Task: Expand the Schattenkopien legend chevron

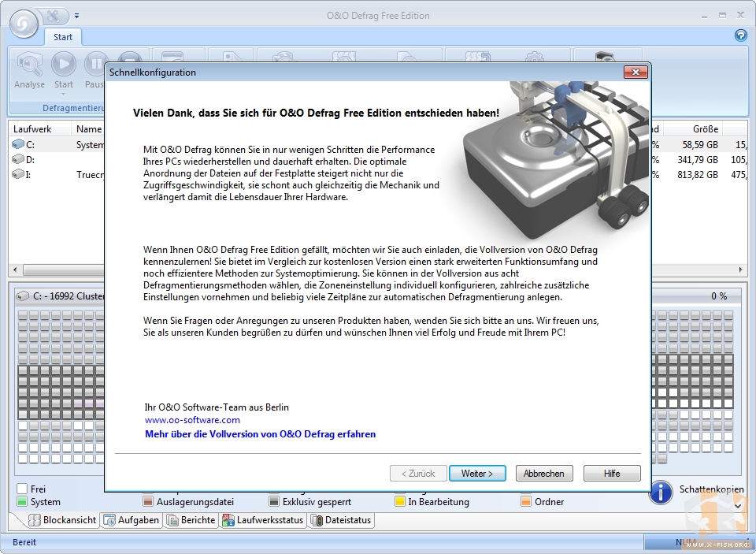Action: 738,506
